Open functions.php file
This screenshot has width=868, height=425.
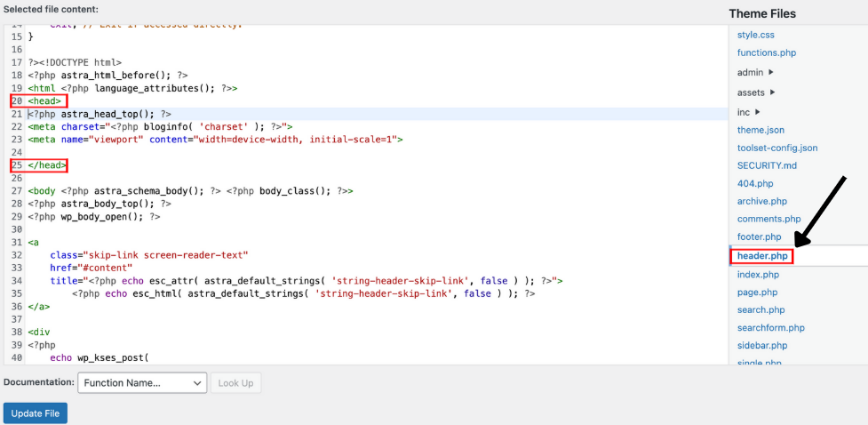766,52
